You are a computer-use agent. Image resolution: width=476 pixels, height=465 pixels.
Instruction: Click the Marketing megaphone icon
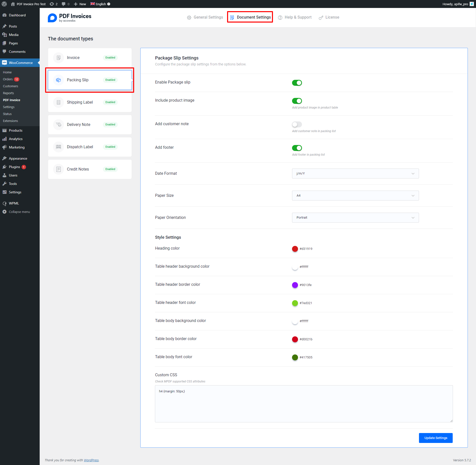coord(4,147)
